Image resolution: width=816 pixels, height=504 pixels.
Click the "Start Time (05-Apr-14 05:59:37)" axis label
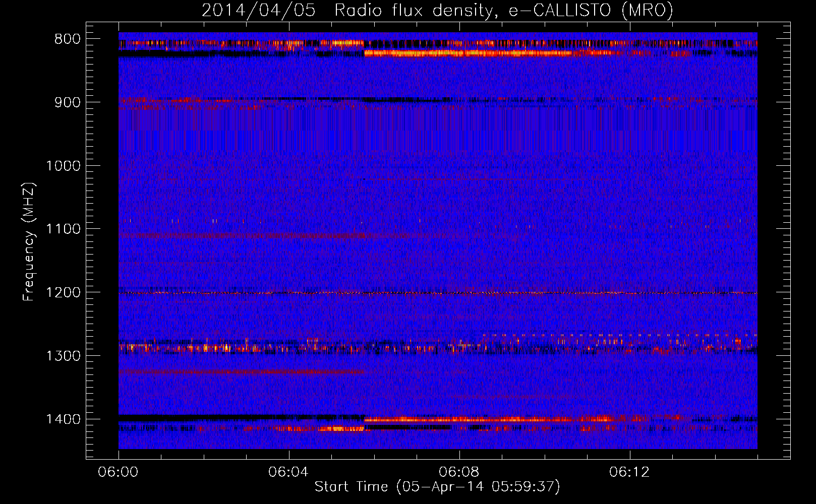[x=437, y=487]
